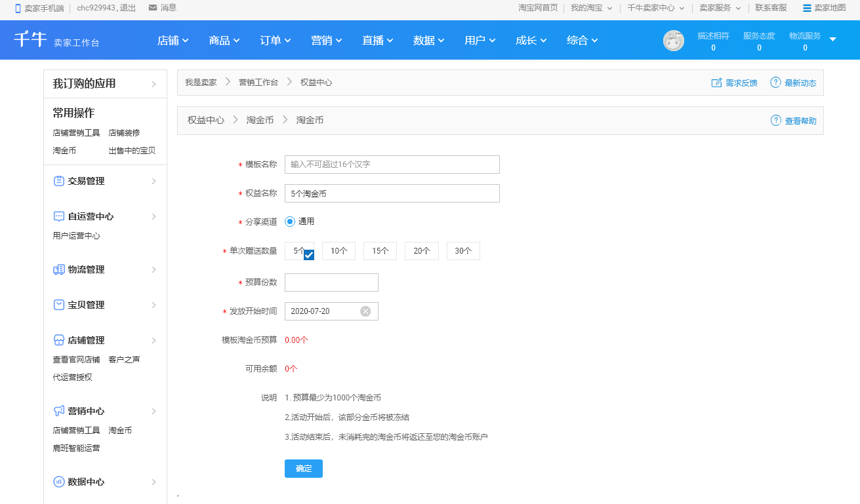The height and width of the screenshot is (504, 860).
Task: Click the 最新动态 question mark icon
Action: point(775,83)
